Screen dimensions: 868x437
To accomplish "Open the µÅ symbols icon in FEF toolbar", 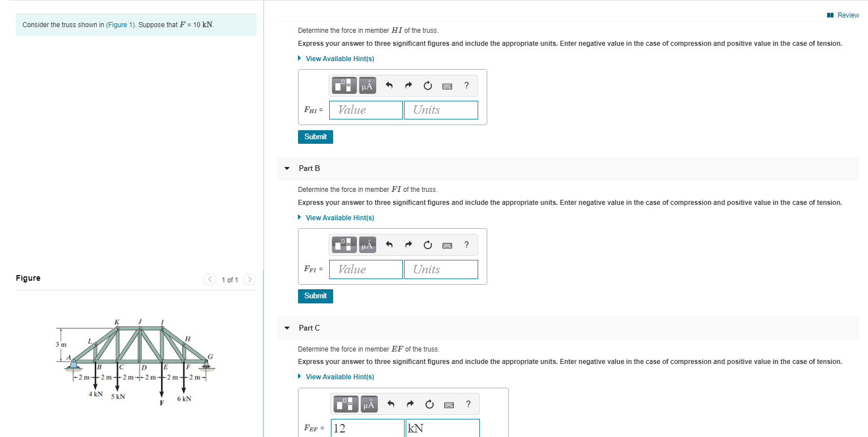I will click(369, 404).
